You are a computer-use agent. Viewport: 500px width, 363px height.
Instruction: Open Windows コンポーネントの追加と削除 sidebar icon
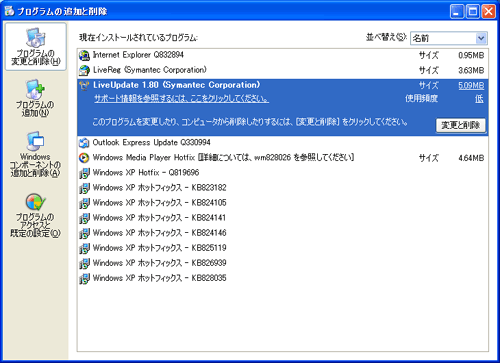(35, 154)
